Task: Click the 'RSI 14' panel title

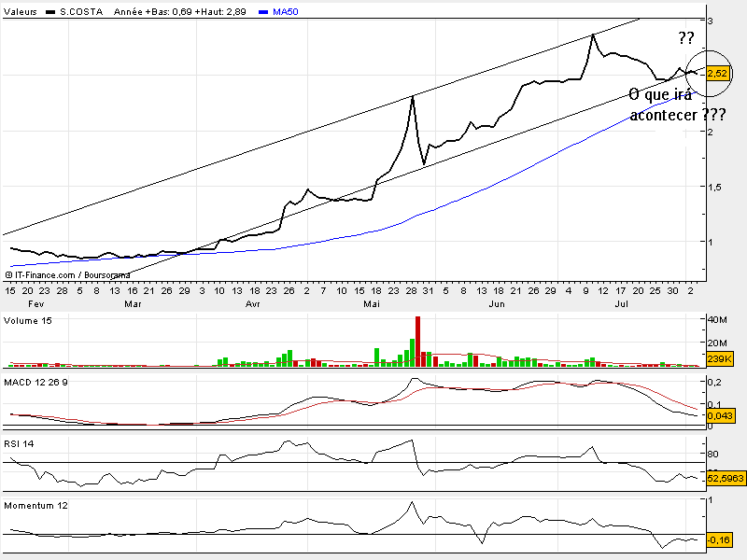Action: coord(19,444)
